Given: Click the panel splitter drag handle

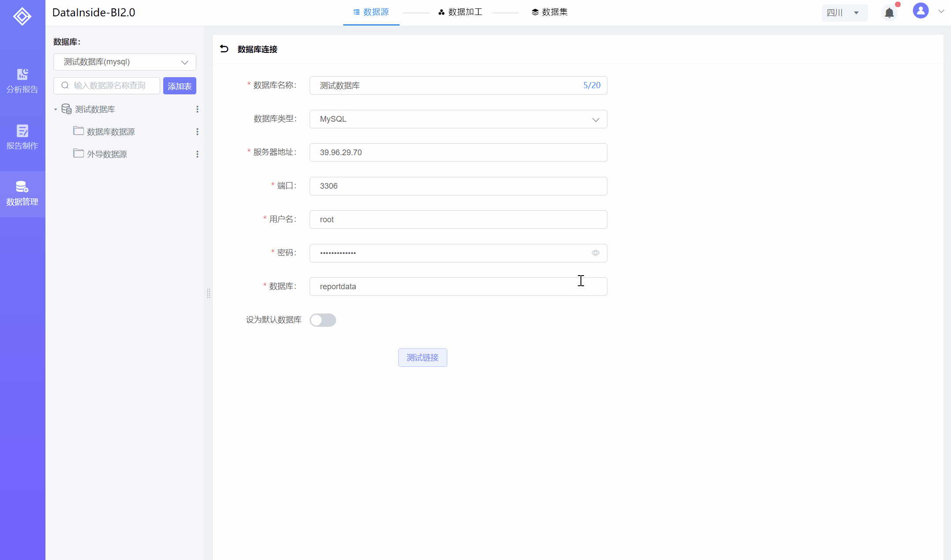Looking at the screenshot, I should [209, 293].
